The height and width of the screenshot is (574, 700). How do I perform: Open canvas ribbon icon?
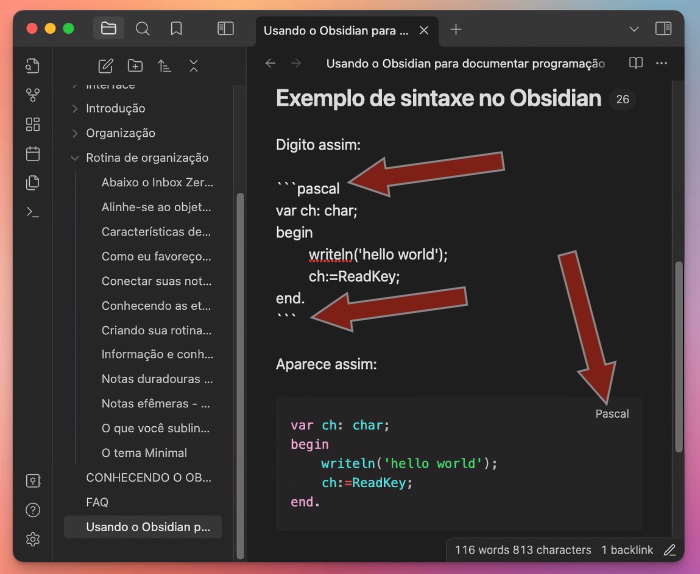(33, 124)
